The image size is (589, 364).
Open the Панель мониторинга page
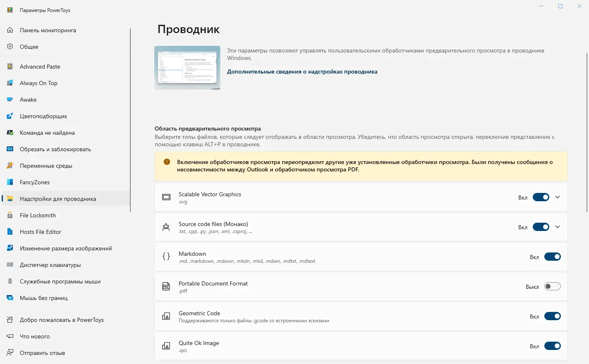(x=48, y=30)
